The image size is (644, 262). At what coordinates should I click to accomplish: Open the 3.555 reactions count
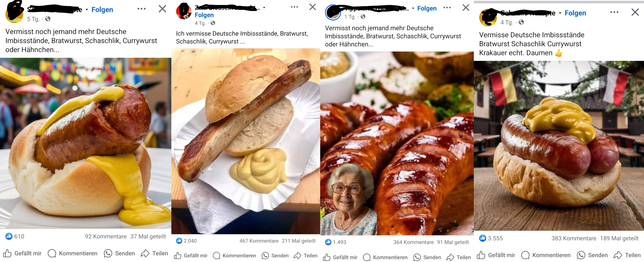491,238
